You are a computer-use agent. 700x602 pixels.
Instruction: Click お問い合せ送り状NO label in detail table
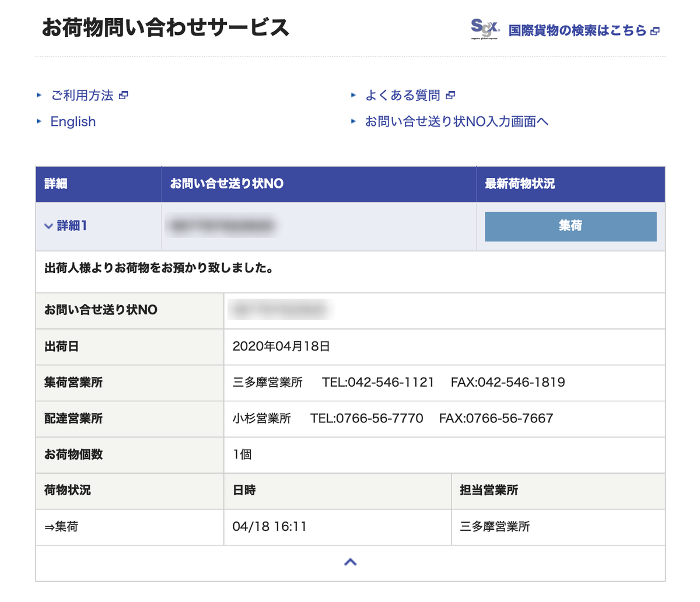[101, 310]
